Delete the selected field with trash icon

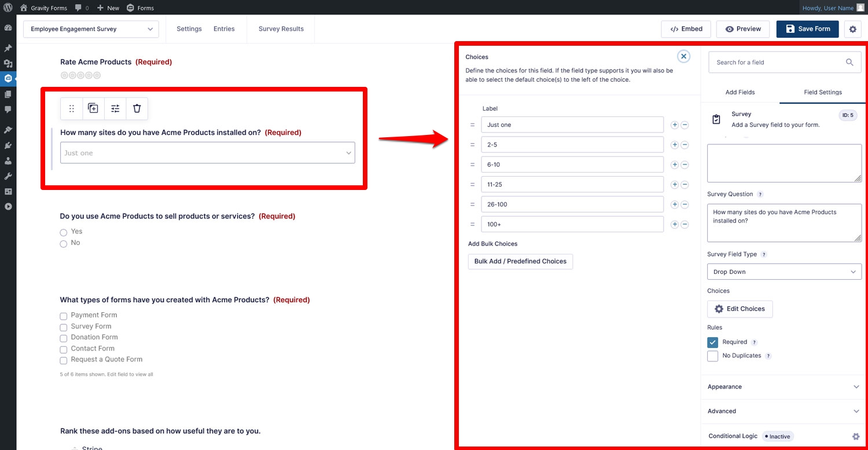137,108
